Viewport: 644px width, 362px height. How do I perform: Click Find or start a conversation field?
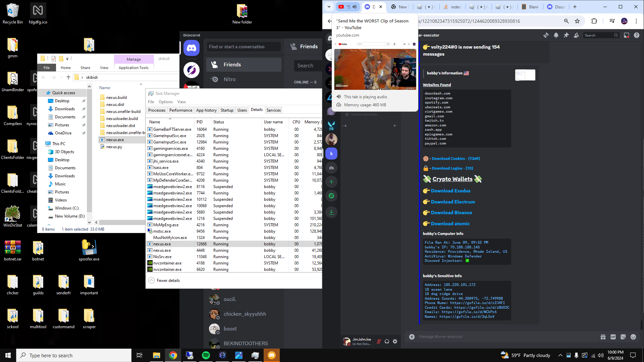(244, 47)
